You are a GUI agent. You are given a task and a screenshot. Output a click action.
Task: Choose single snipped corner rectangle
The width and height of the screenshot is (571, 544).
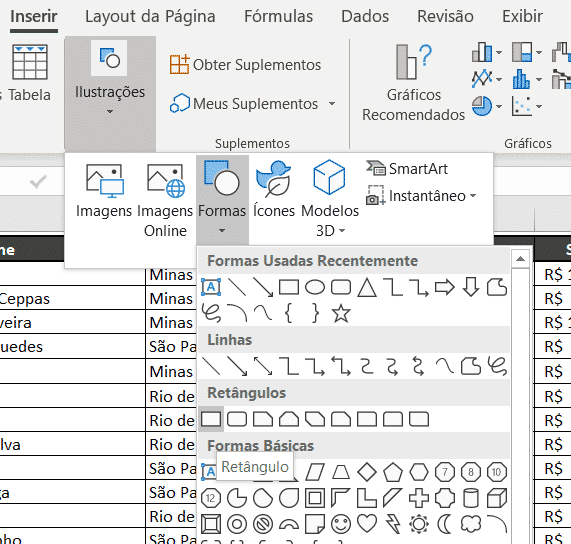[x=263, y=419]
